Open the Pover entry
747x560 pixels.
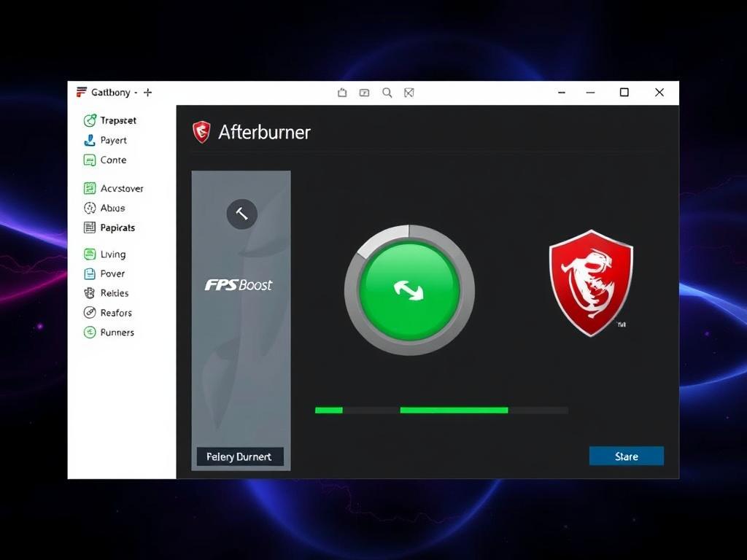click(x=112, y=274)
